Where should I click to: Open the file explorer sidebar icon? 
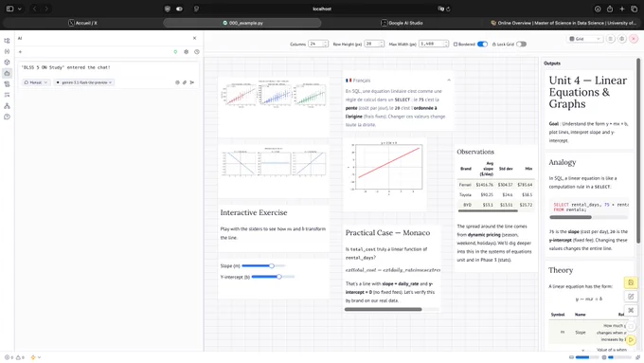click(7, 41)
